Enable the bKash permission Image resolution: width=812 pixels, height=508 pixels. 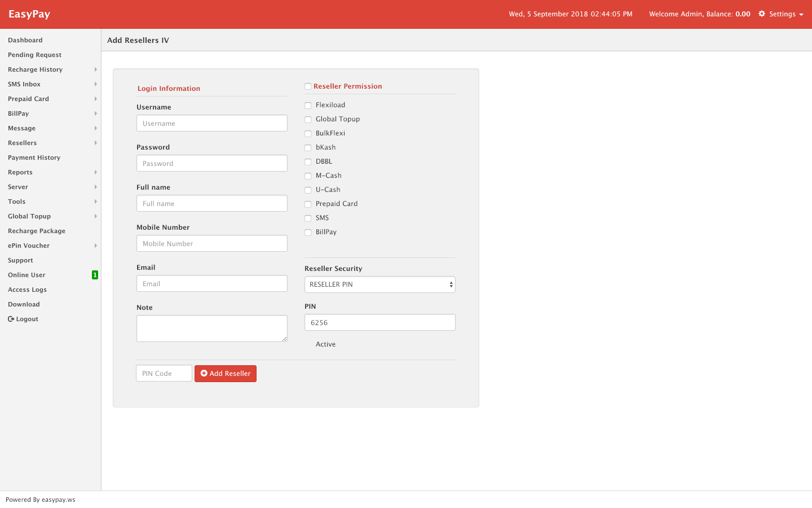(x=308, y=148)
